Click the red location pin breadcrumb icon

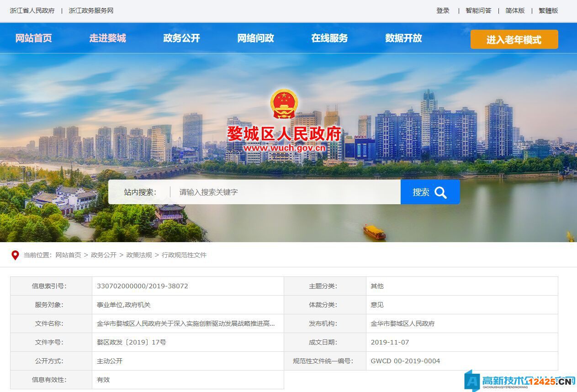tap(14, 255)
